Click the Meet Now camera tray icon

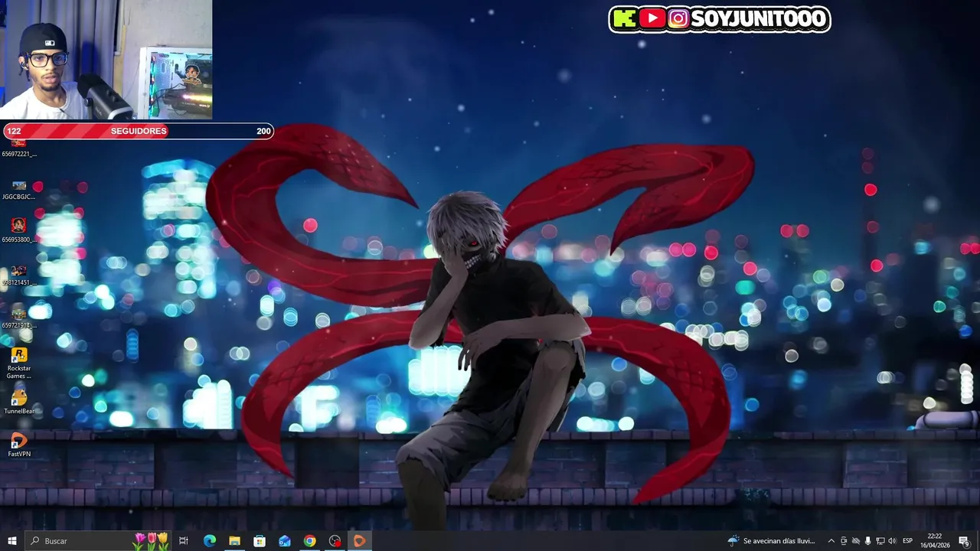pos(844,541)
